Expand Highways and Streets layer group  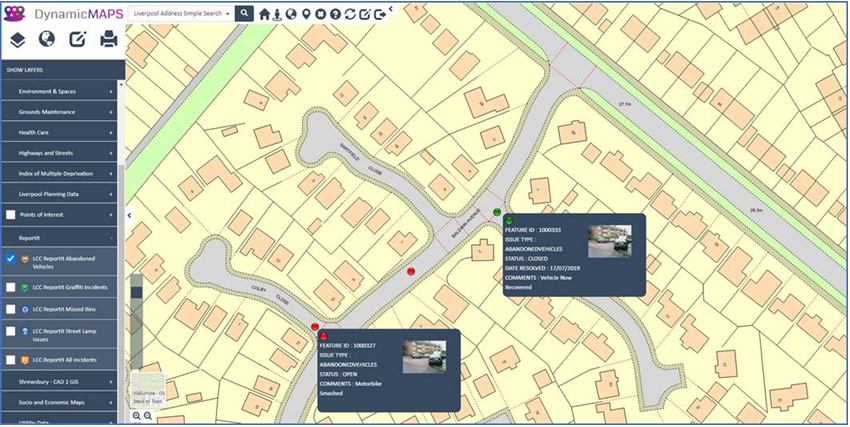click(x=59, y=153)
